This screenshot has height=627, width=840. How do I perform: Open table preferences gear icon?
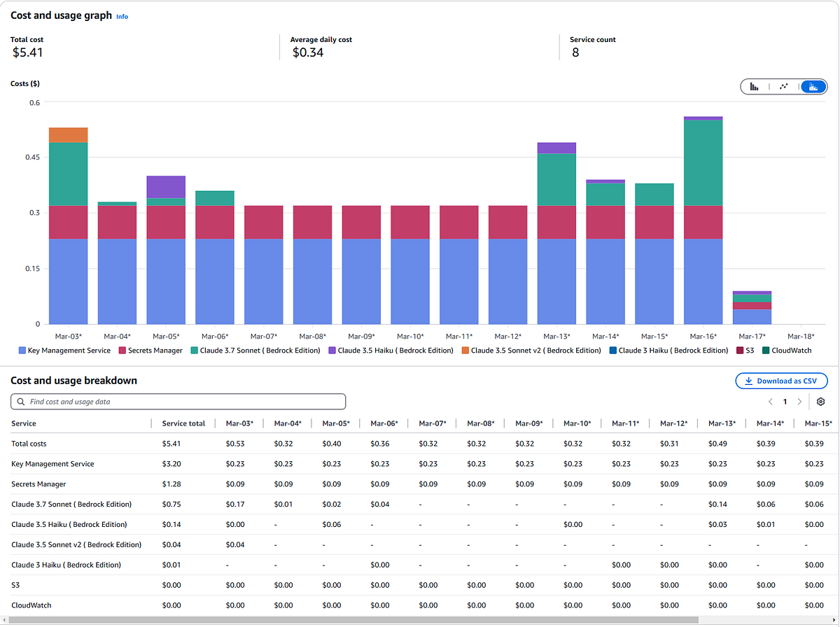[821, 402]
